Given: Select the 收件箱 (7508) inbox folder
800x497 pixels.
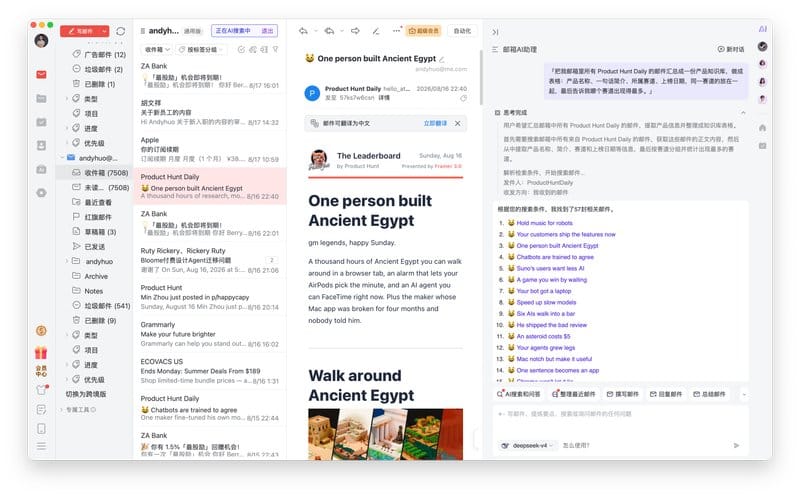Looking at the screenshot, I should point(95,173).
